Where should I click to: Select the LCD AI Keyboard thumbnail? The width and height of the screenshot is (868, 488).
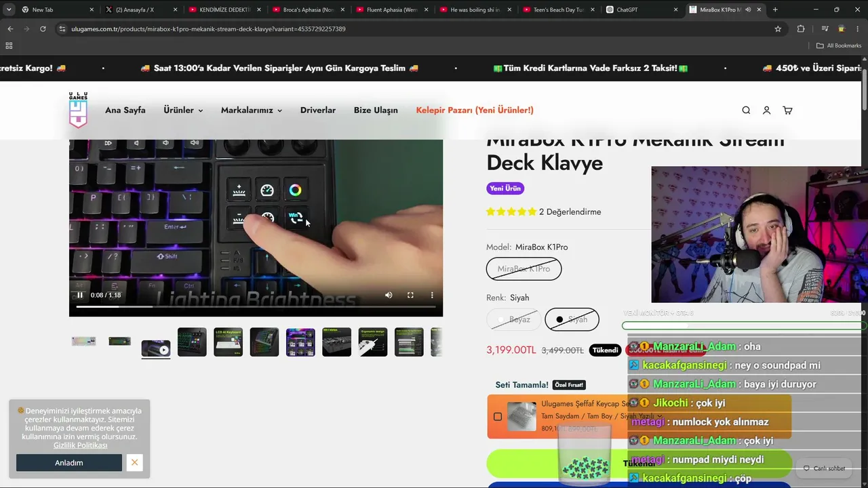[x=228, y=342]
